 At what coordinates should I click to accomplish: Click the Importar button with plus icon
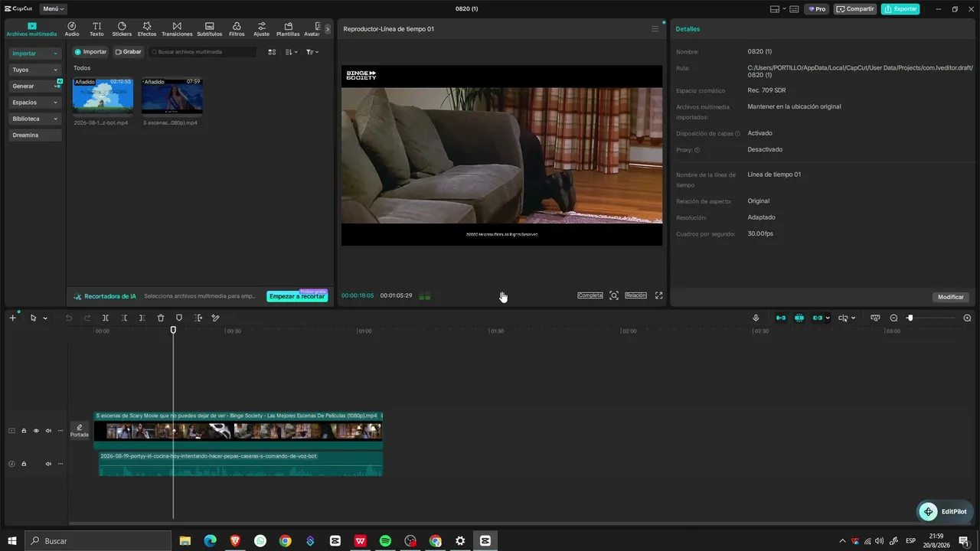[x=90, y=52]
